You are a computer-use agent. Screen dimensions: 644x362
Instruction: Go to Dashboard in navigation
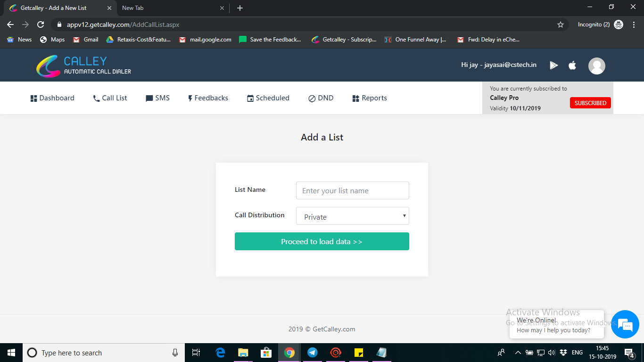pyautogui.click(x=52, y=98)
